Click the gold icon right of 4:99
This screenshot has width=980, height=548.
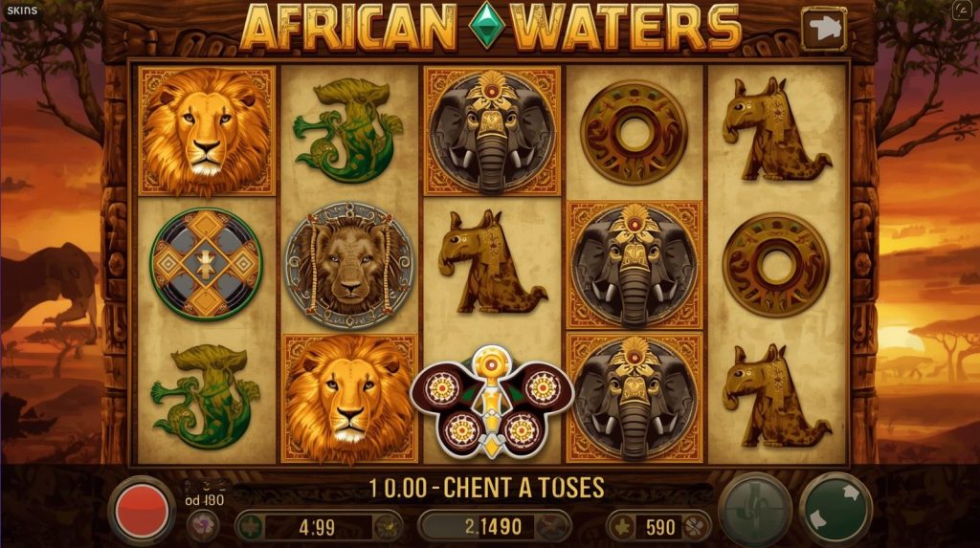[388, 527]
